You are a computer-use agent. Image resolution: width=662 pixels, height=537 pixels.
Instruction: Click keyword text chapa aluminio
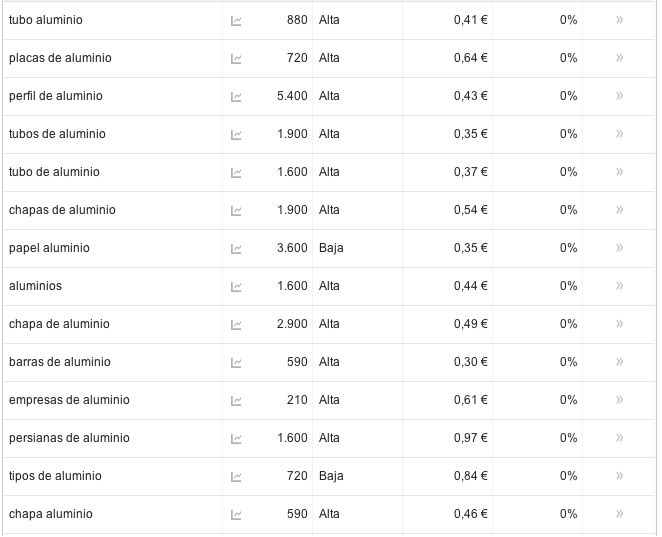point(50,514)
